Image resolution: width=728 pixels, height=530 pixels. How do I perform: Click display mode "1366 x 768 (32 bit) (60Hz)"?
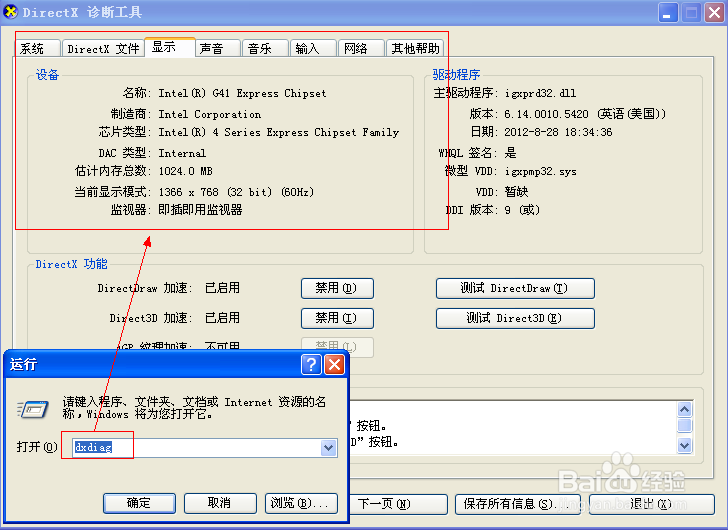pyautogui.click(x=236, y=192)
